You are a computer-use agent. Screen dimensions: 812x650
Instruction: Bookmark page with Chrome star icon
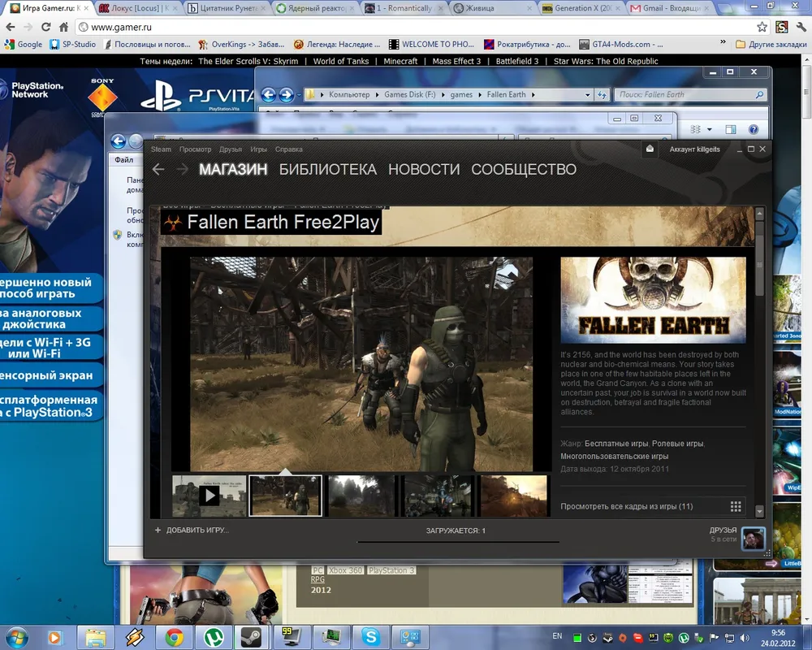point(762,27)
